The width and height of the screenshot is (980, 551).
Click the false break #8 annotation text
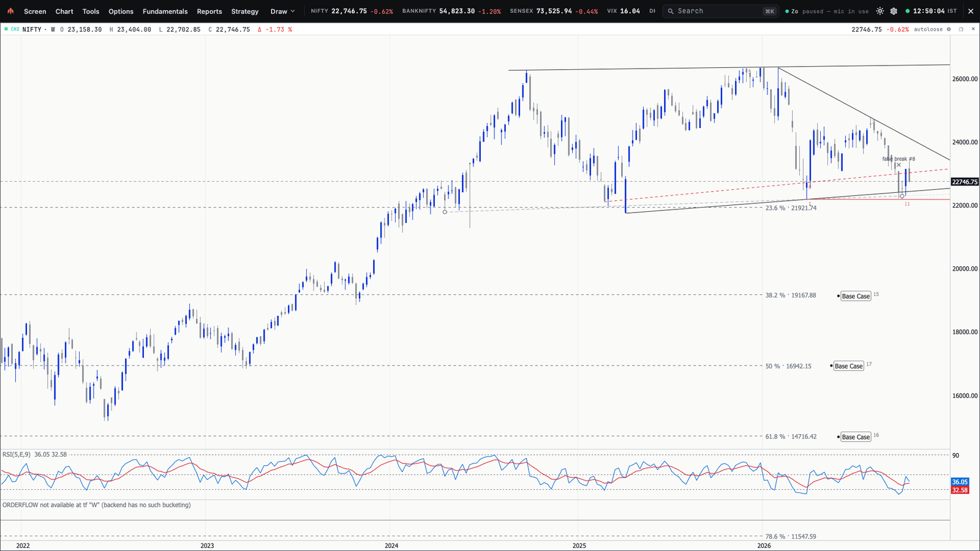[x=899, y=159]
